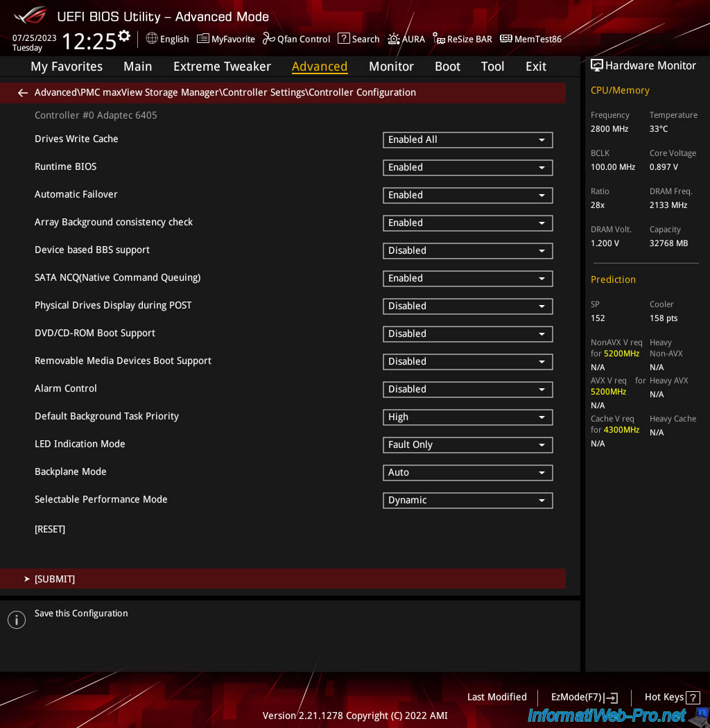Open Alarm Control dropdown
This screenshot has height=728, width=710.
click(x=467, y=390)
